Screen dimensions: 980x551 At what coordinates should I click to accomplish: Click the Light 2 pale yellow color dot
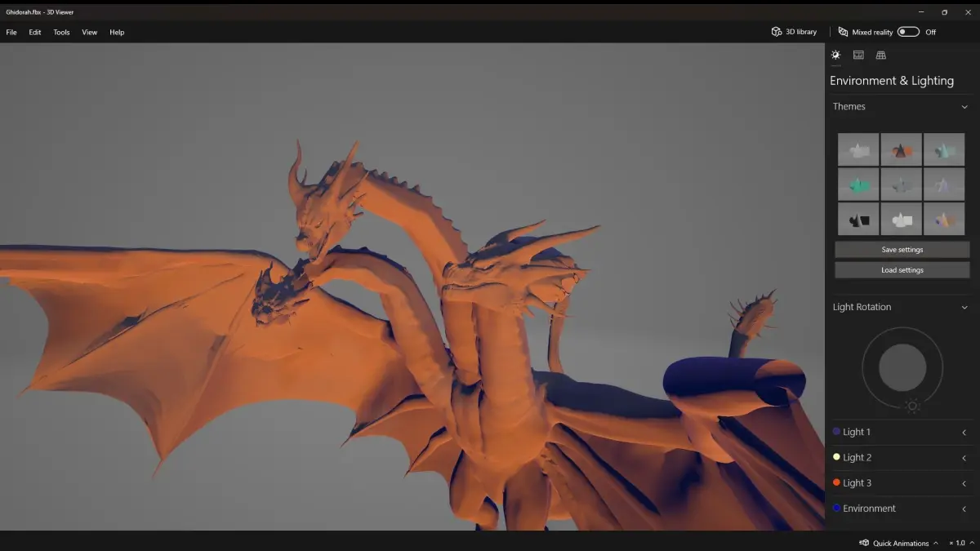(836, 457)
